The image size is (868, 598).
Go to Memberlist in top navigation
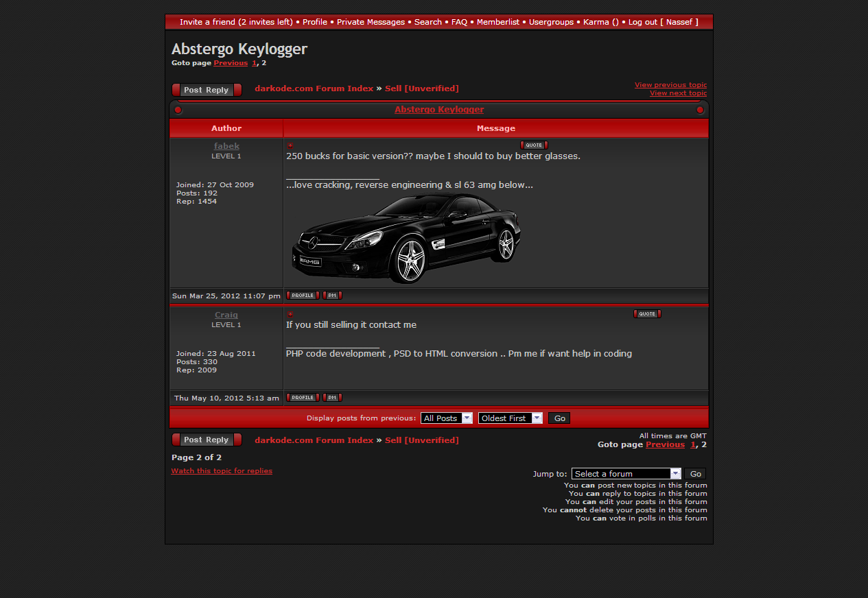pos(498,22)
